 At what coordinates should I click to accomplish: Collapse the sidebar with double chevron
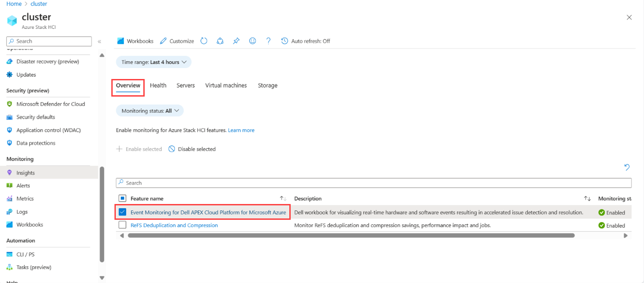(99, 41)
